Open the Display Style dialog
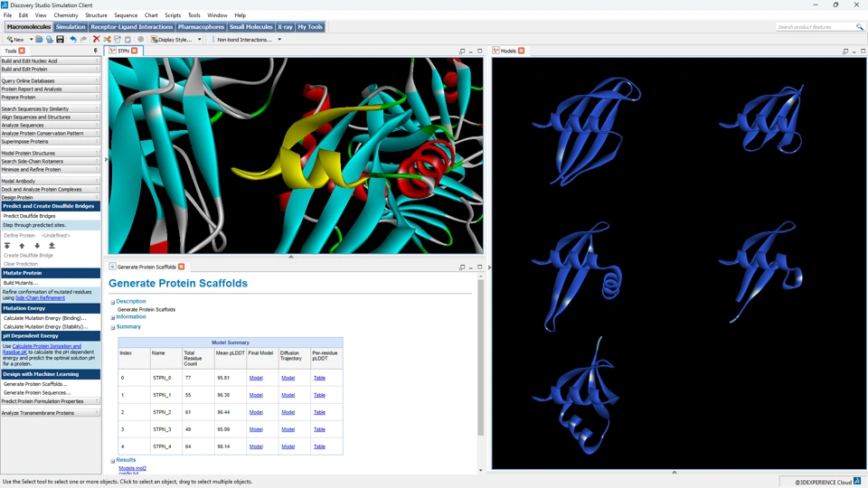Screen dimensions: 868x488 coord(172,39)
